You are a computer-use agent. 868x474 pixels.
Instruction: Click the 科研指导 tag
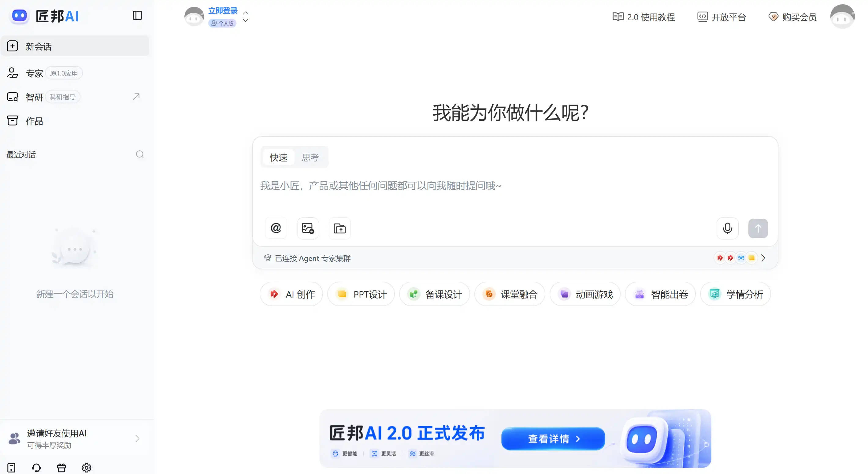[x=63, y=97]
